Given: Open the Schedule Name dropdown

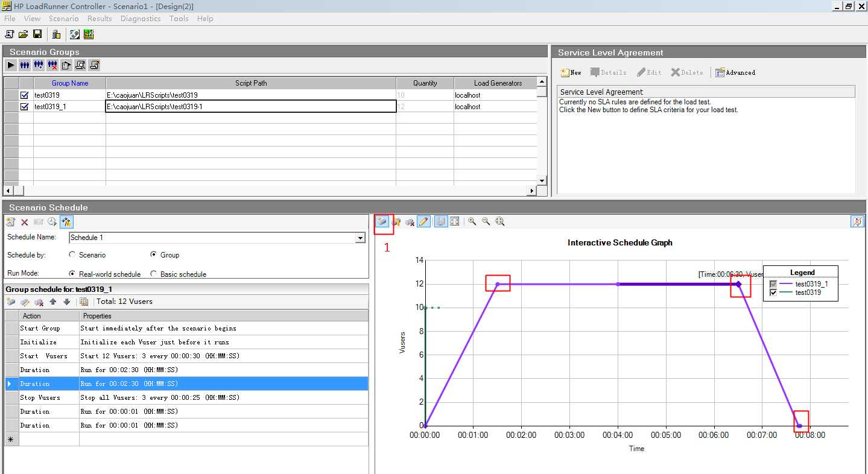Looking at the screenshot, I should pyautogui.click(x=360, y=238).
